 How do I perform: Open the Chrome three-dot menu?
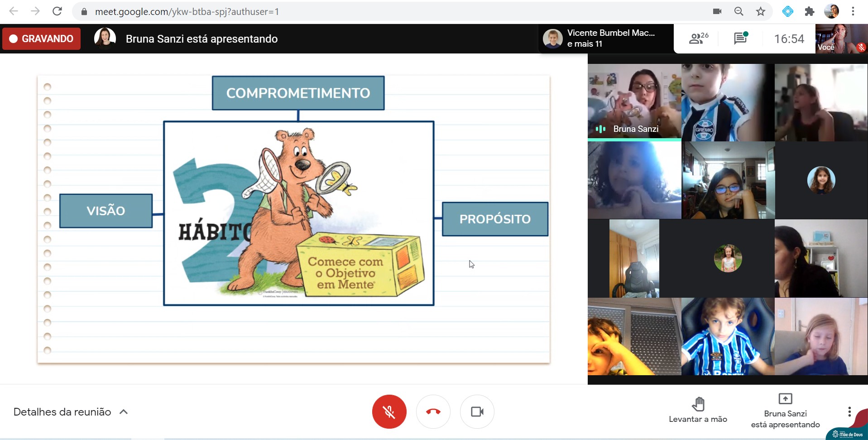[x=853, y=11]
